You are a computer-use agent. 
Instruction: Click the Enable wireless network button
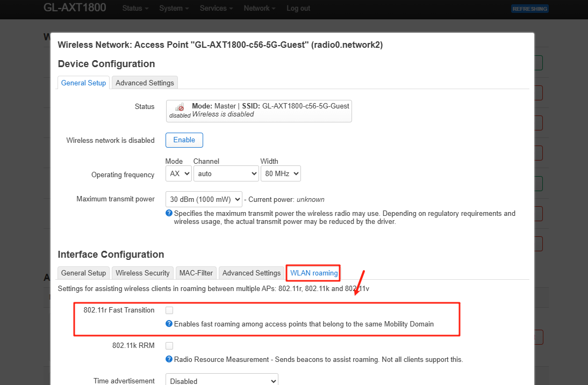184,140
